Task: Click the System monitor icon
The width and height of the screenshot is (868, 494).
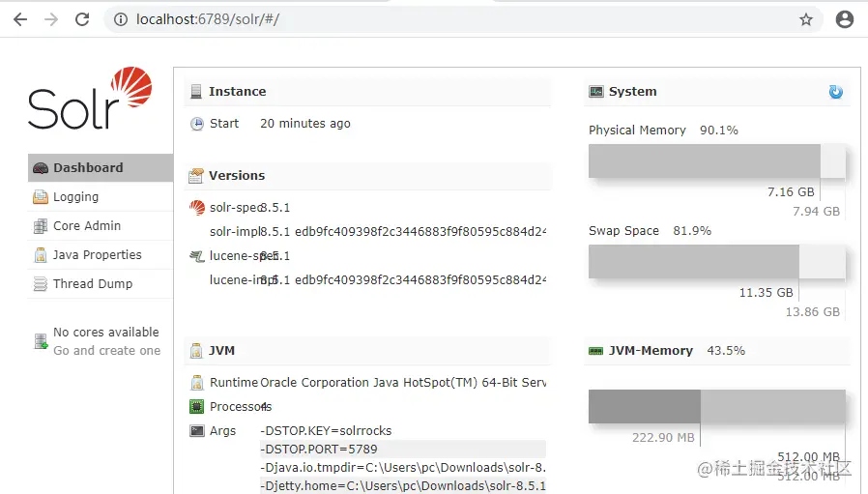Action: tap(596, 92)
